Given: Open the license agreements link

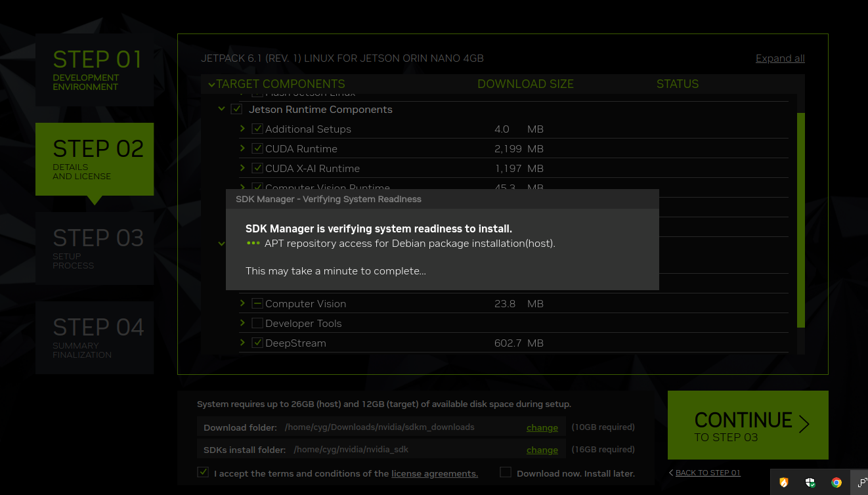Looking at the screenshot, I should (x=434, y=473).
